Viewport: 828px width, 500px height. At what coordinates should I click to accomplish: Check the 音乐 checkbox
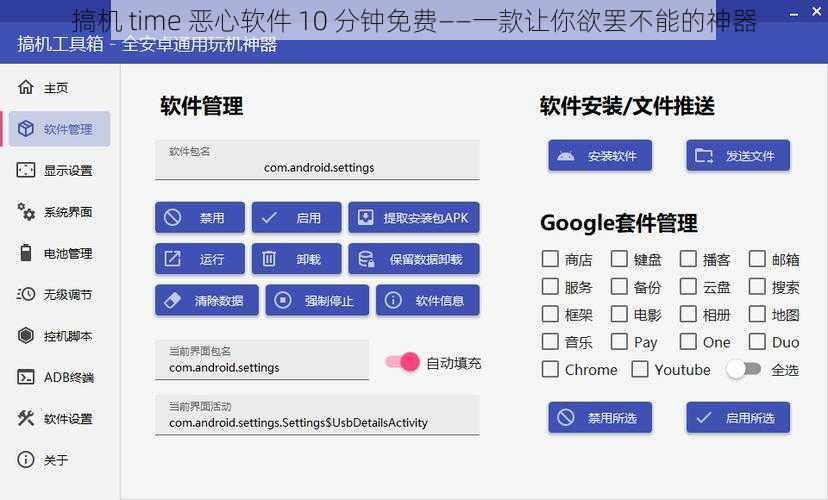point(550,342)
